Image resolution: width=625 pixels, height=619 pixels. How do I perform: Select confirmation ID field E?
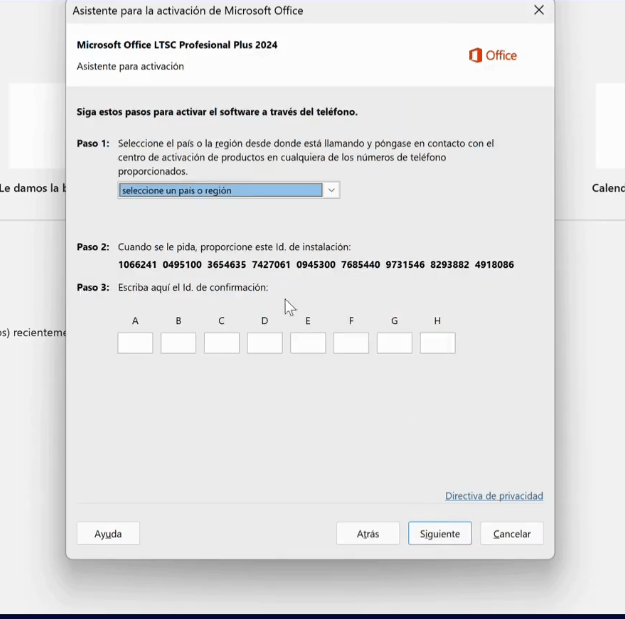pyautogui.click(x=308, y=343)
